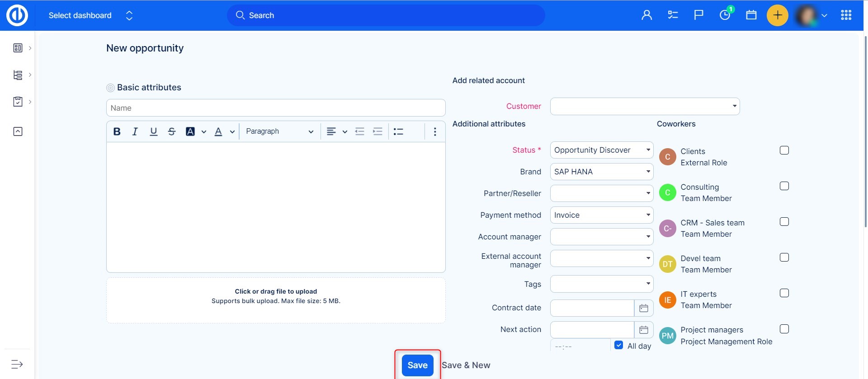
Task: Open the Paragraph style dropdown
Action: coord(279,131)
